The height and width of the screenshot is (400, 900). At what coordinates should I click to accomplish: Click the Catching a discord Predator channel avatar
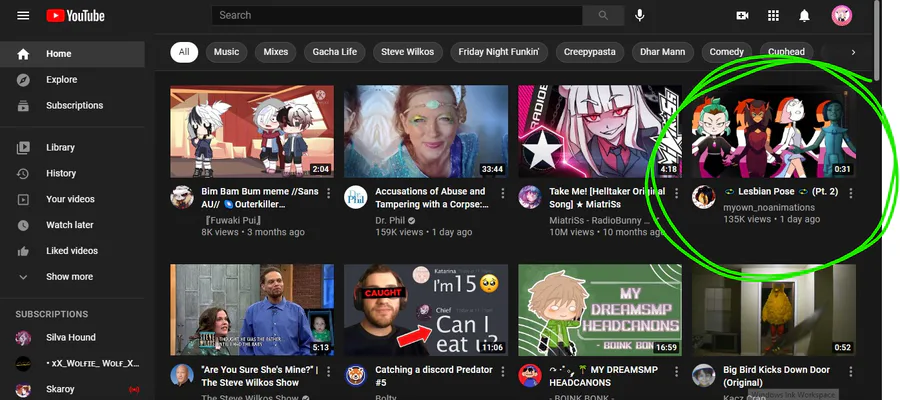click(x=355, y=375)
